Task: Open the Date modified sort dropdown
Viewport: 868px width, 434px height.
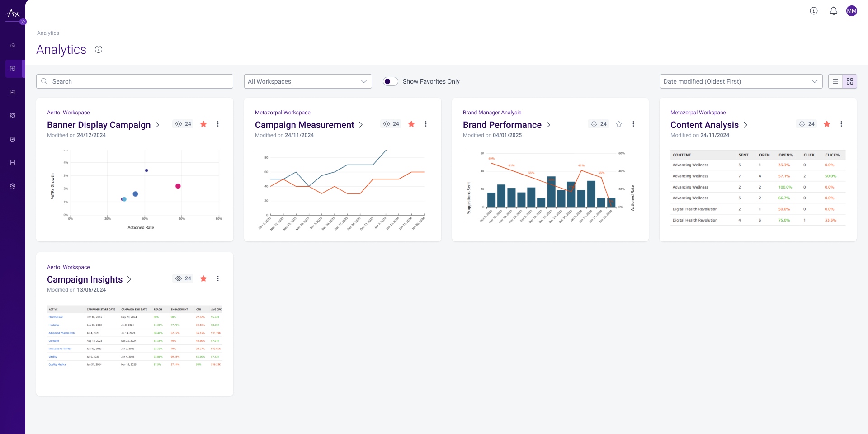Action: (741, 81)
